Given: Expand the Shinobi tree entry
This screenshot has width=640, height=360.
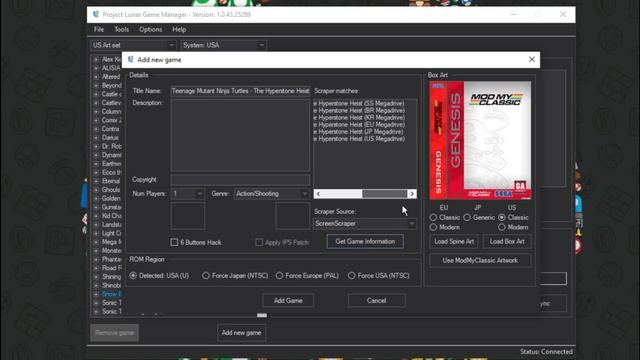Looking at the screenshot, I should (x=96, y=285).
